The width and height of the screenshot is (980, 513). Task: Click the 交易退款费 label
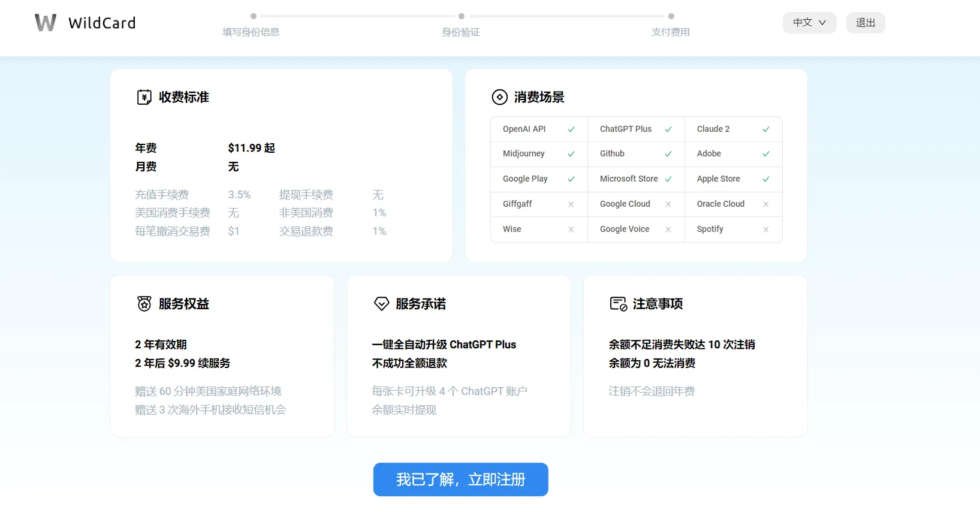[306, 231]
